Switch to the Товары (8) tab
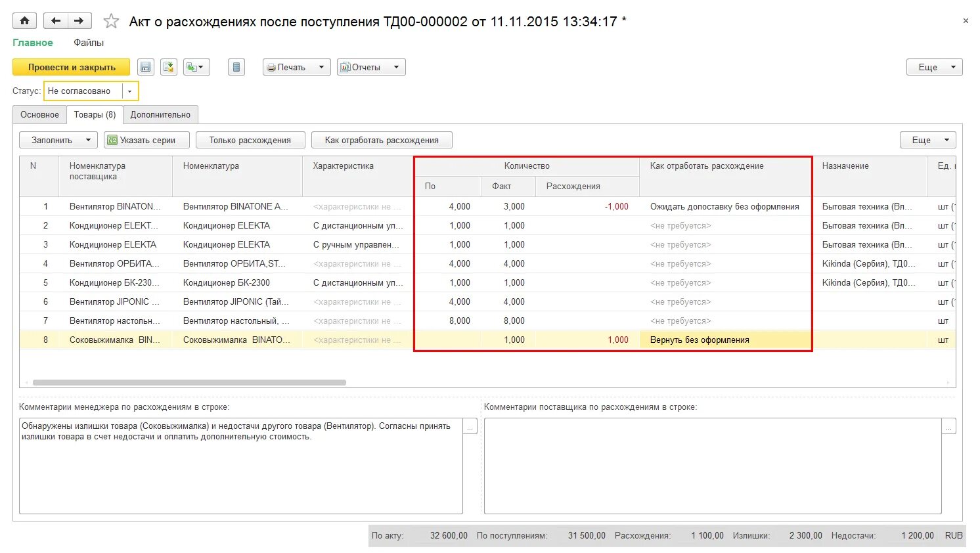The width and height of the screenshot is (980, 553). pyautogui.click(x=95, y=114)
